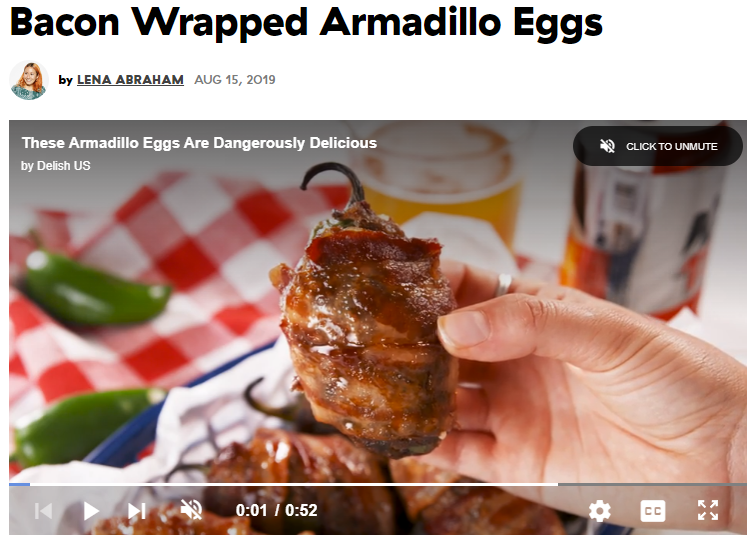Enter fullscreen video mode
Image resolution: width=747 pixels, height=535 pixels.
click(708, 510)
